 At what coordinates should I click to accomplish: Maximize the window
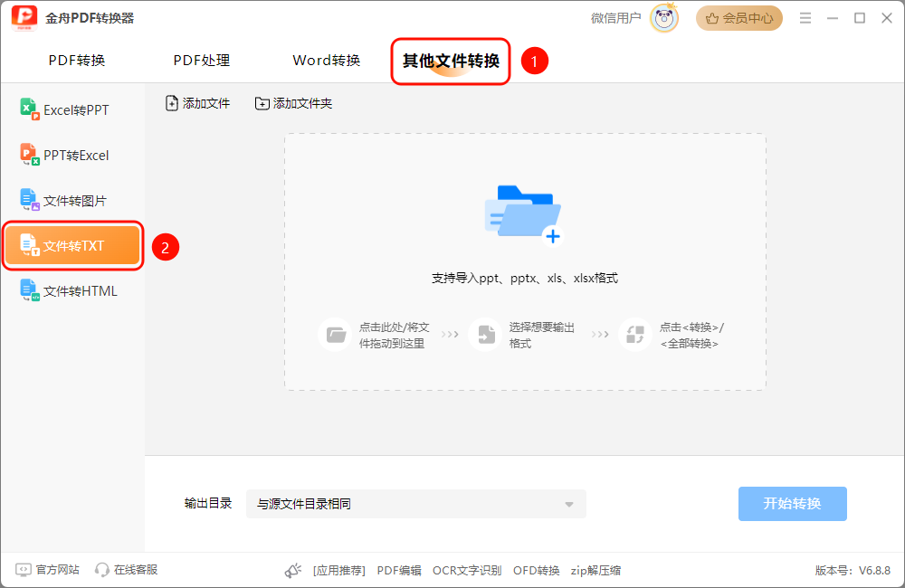[860, 18]
